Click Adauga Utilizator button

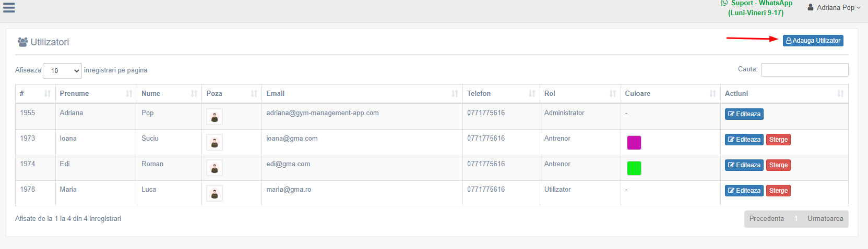pyautogui.click(x=813, y=41)
